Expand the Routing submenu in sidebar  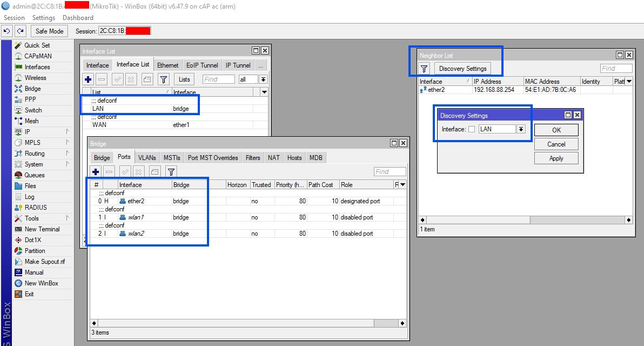tap(68, 154)
